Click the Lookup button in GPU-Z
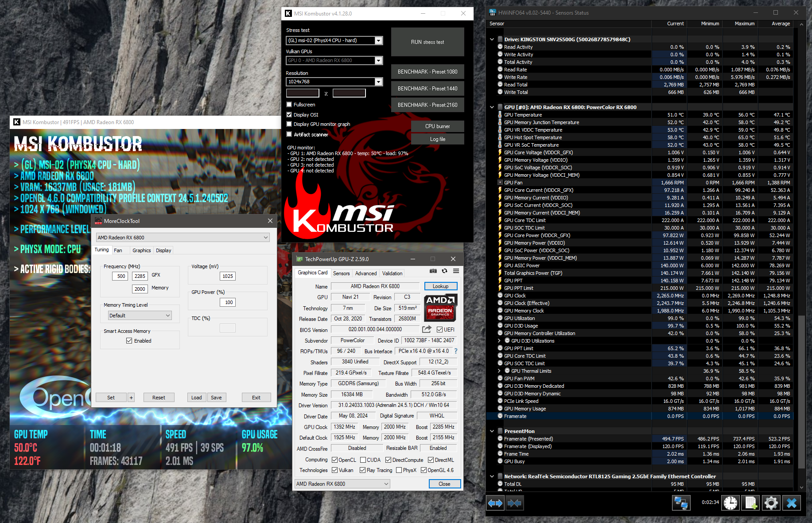 tap(441, 286)
